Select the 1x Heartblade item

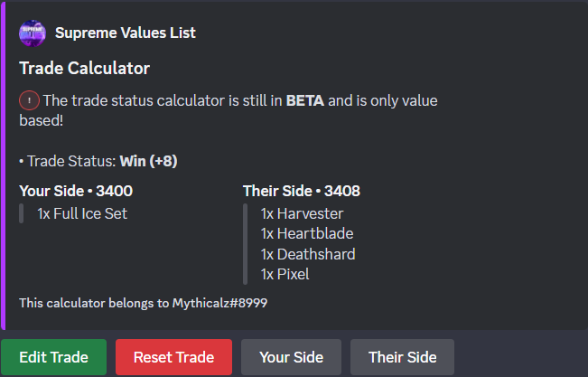306,234
